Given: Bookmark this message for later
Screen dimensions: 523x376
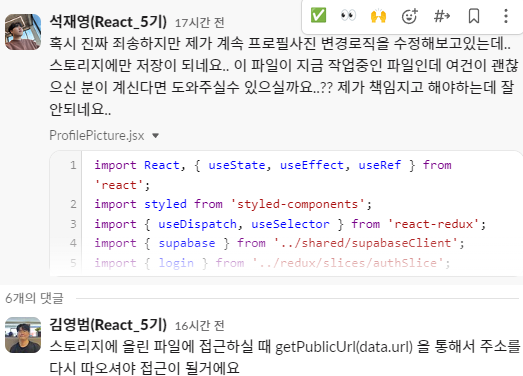Looking at the screenshot, I should point(474,16).
